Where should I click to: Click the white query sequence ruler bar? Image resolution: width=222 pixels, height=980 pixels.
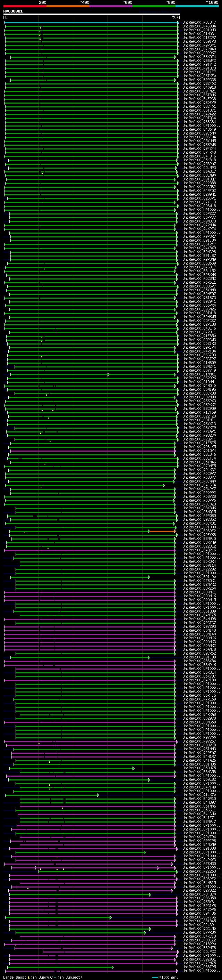click(x=92, y=15)
